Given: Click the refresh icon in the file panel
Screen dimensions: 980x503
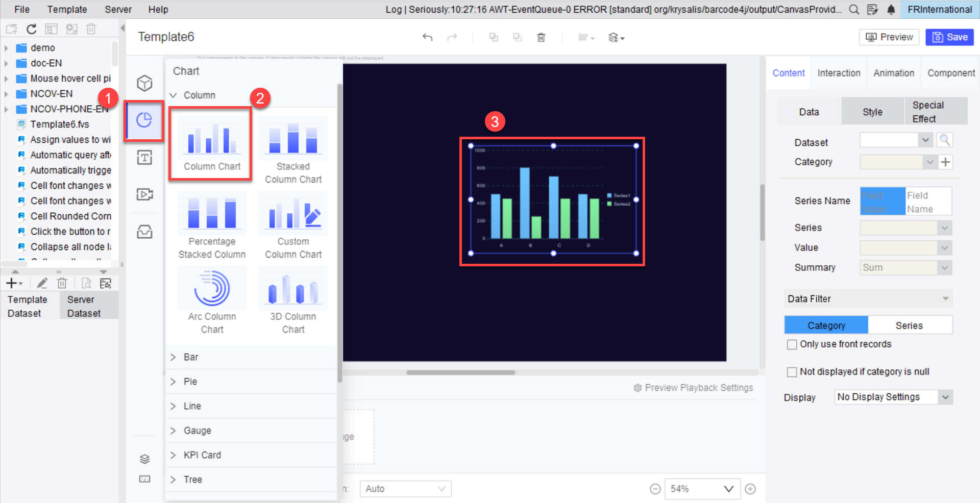Looking at the screenshot, I should click(31, 29).
